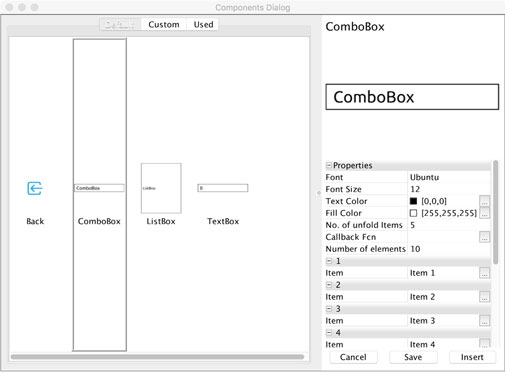Image resolution: width=505 pixels, height=372 pixels.
Task: Click the 'Number of elements' label
Action: point(365,249)
